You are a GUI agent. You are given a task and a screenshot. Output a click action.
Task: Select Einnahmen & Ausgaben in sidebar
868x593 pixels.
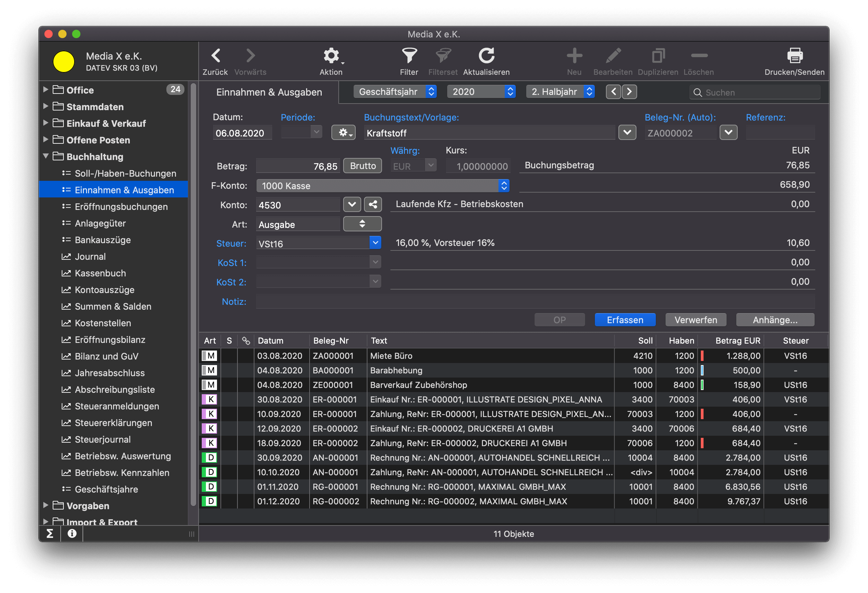(x=114, y=189)
